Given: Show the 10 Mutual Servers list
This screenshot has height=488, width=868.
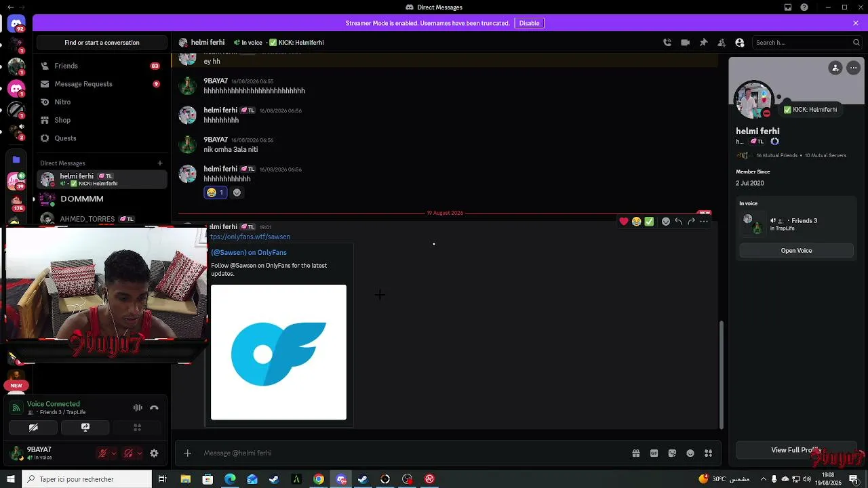Looking at the screenshot, I should (x=825, y=155).
